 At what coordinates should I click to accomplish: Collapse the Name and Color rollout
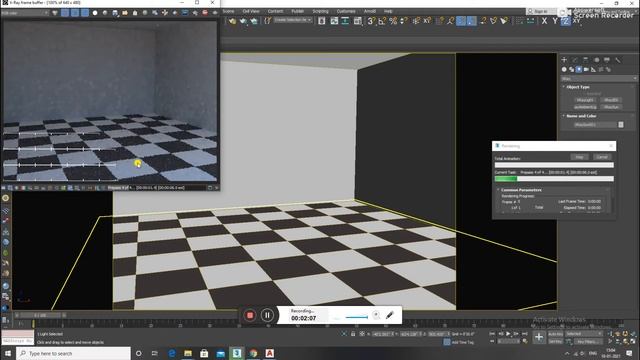[x=581, y=116]
